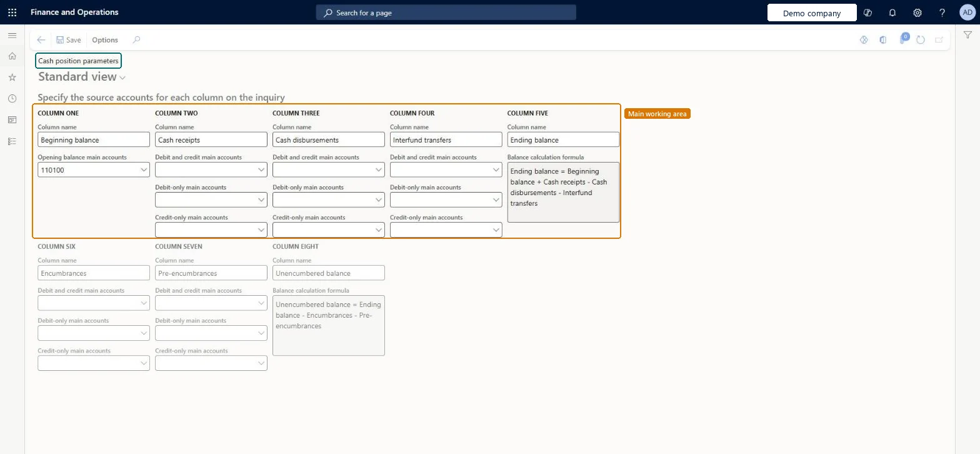Show notifications bell
The width and height of the screenshot is (980, 454).
[x=892, y=13]
